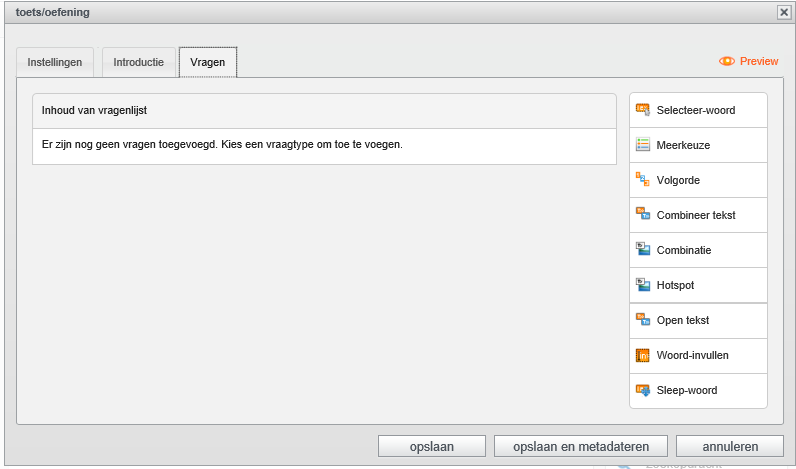The height and width of the screenshot is (469, 796).
Task: Close the toets/oefening dialog
Action: 783,12
